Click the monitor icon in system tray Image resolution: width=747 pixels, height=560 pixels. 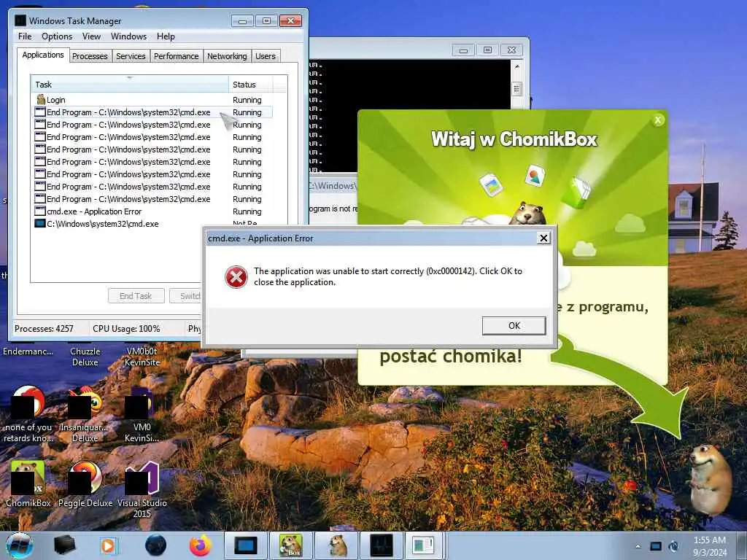pos(656,546)
